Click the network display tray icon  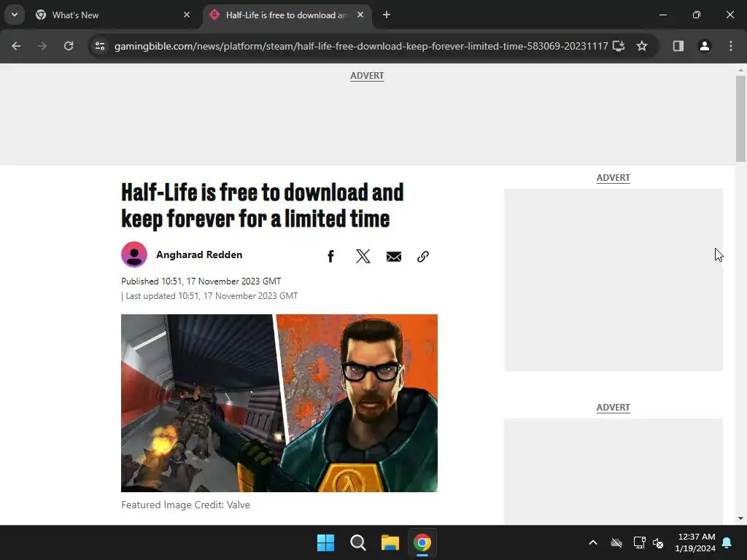(639, 542)
